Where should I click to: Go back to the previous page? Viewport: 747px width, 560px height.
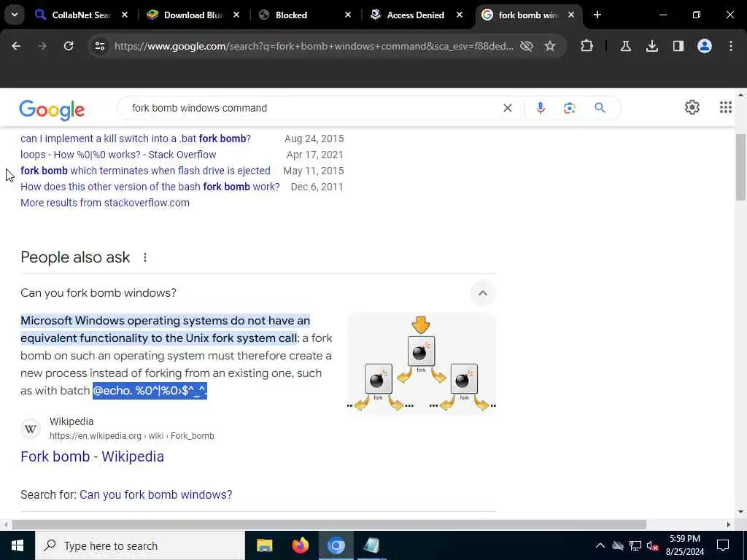16,46
